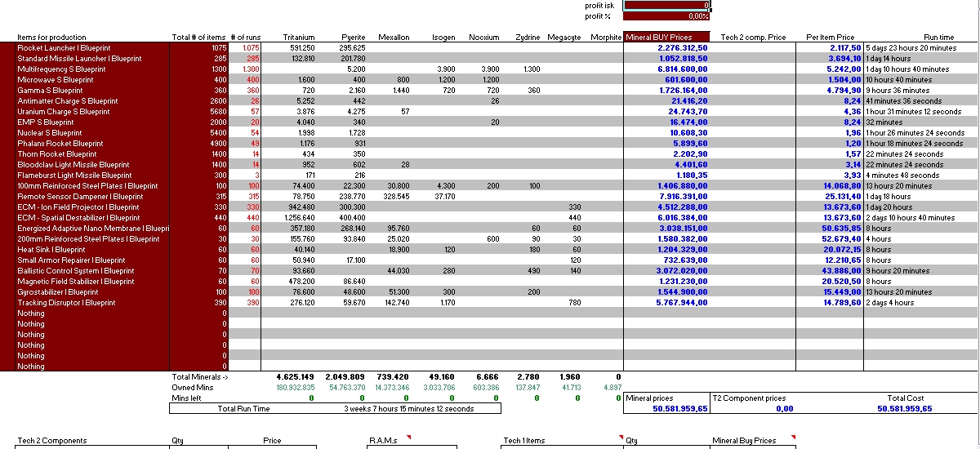This screenshot has height=449, width=980.
Task: Click the Zydrine column header
Action: (528, 38)
